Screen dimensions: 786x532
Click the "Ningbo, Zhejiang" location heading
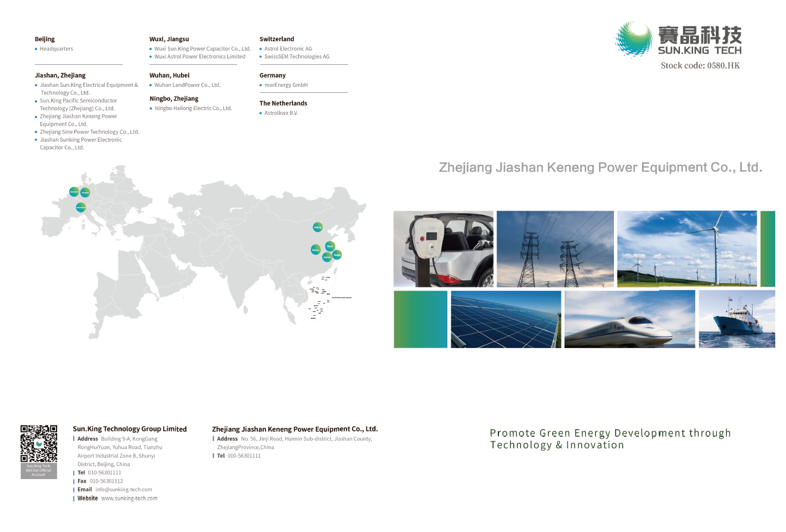click(x=174, y=99)
